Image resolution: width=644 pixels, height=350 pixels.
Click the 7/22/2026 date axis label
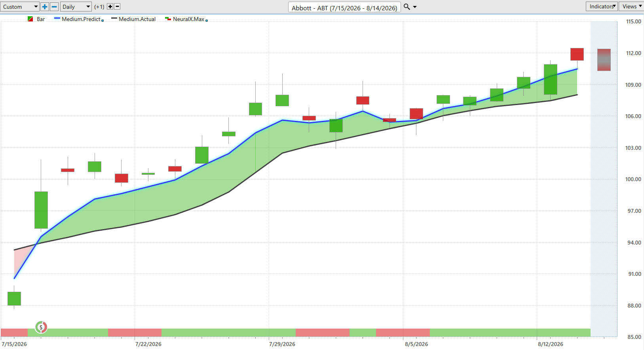[148, 344]
